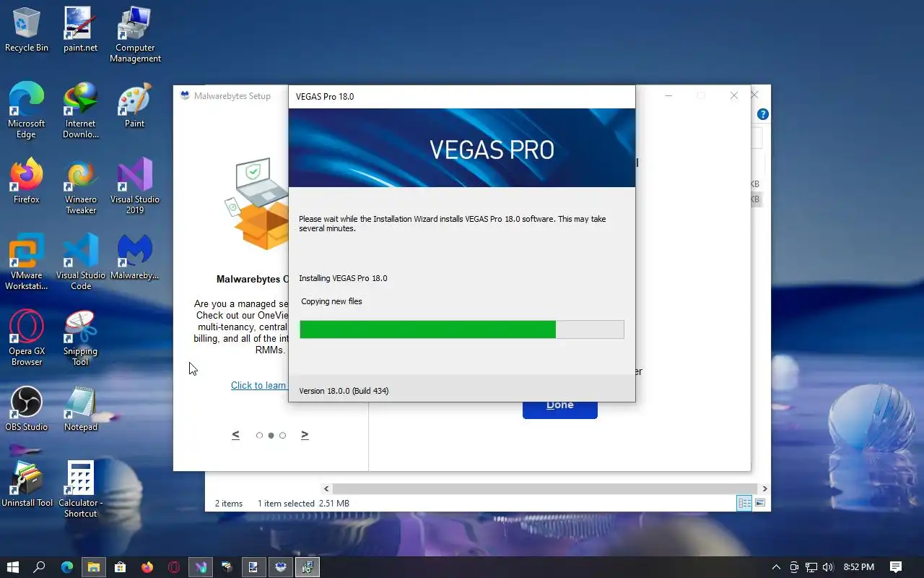This screenshot has height=578, width=924.
Task: Open Calculator shortcut on the desktop
Action: click(80, 489)
